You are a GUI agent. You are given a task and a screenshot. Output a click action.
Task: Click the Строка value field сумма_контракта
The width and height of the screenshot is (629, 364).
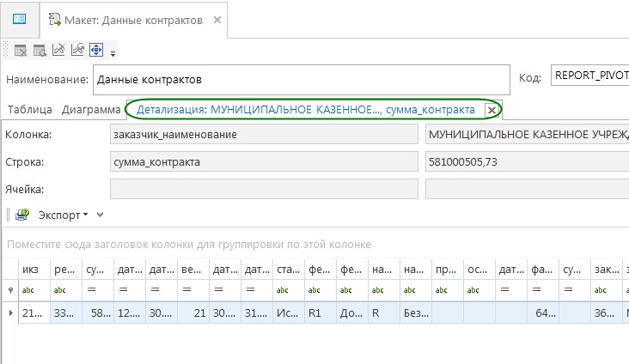coord(264,161)
